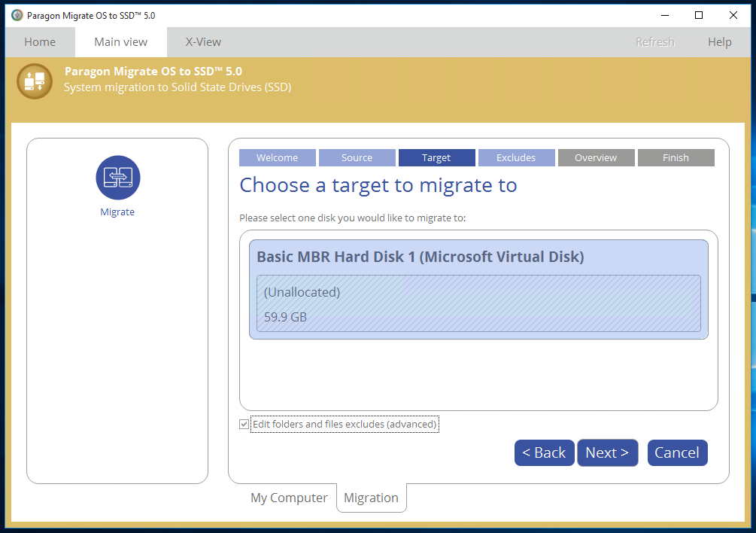
Task: Minimize the Paragon window
Action: 665,15
